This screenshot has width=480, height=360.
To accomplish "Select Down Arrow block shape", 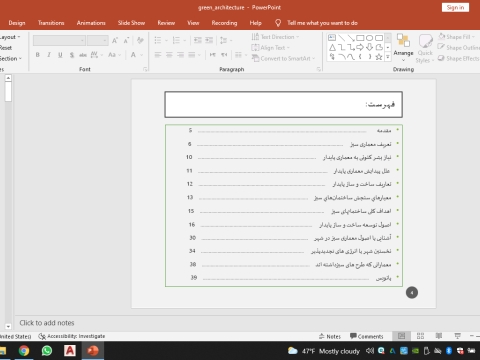I will 369,47.
